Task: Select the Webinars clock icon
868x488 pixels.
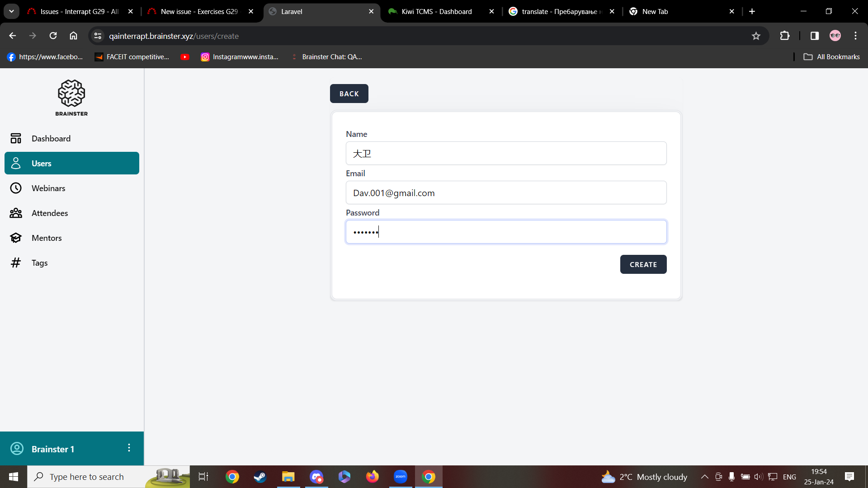Action: pyautogui.click(x=16, y=188)
